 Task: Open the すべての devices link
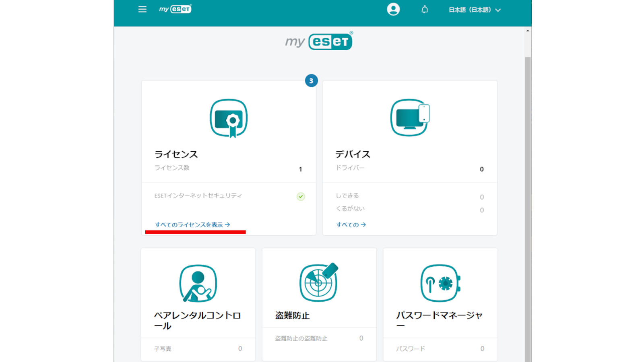pyautogui.click(x=351, y=225)
